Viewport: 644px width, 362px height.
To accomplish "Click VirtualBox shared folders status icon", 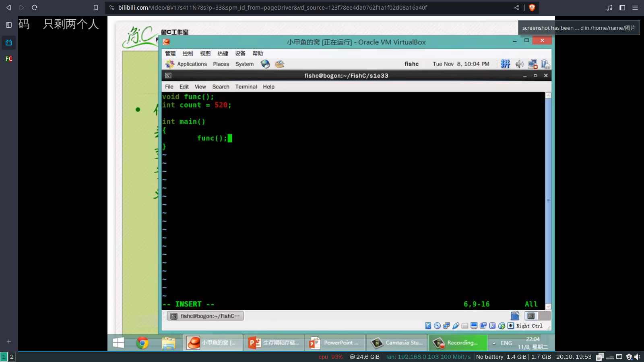I will (465, 326).
